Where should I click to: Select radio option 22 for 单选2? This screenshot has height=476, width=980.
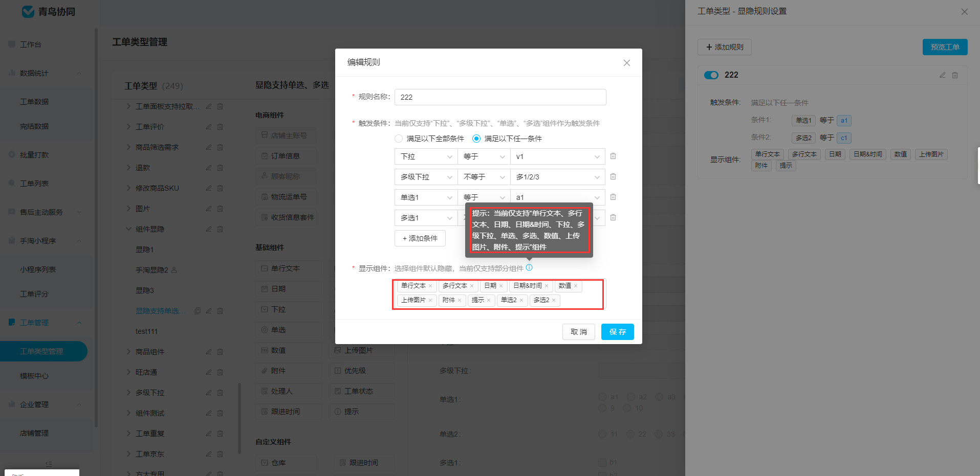pos(630,434)
